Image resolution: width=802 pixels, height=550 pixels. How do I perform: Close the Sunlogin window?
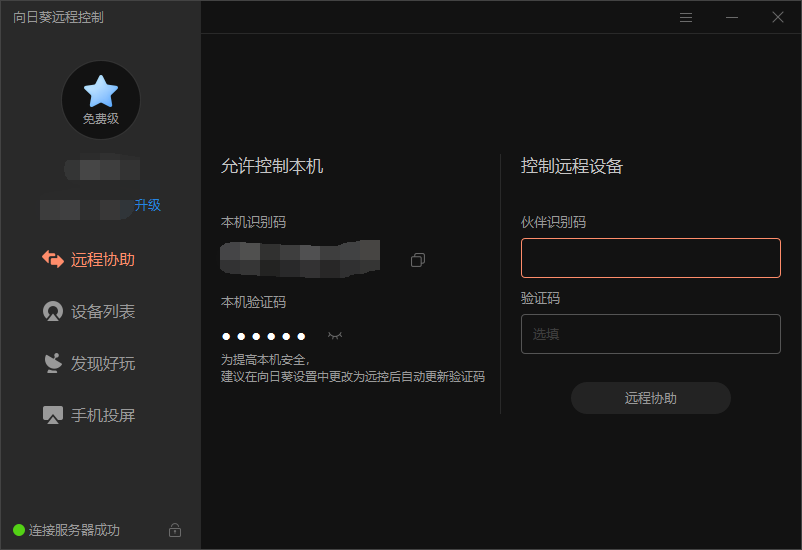(778, 17)
